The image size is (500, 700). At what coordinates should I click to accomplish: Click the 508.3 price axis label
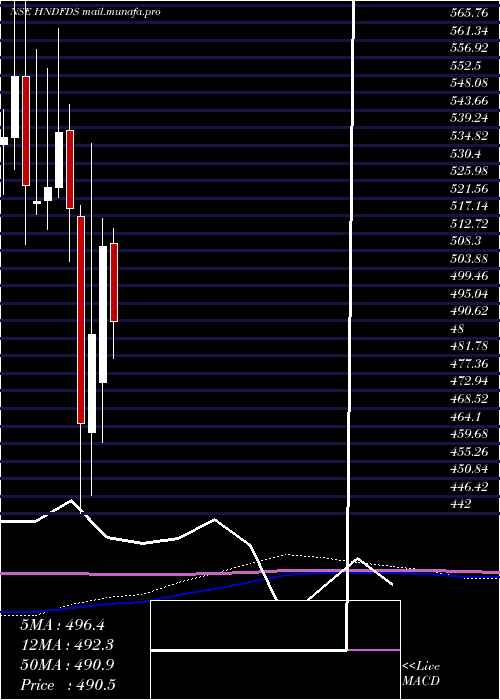[465, 241]
